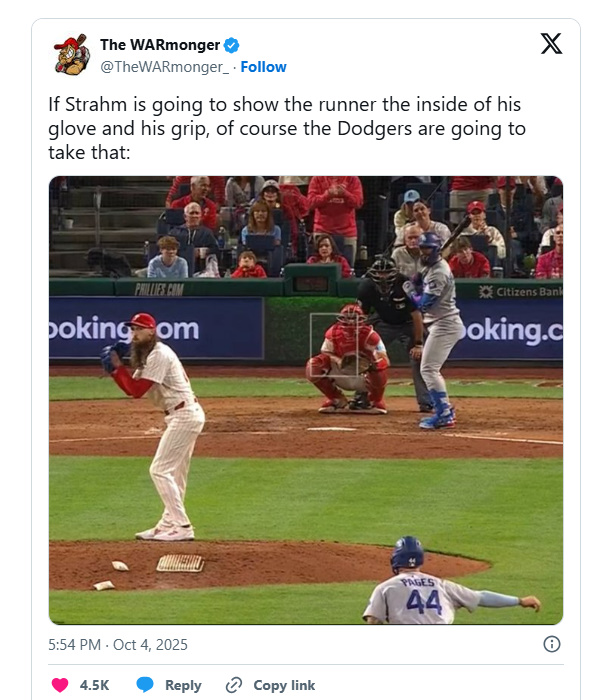Click the blue reply bubble icon
This screenshot has height=700, width=601.
tap(145, 685)
